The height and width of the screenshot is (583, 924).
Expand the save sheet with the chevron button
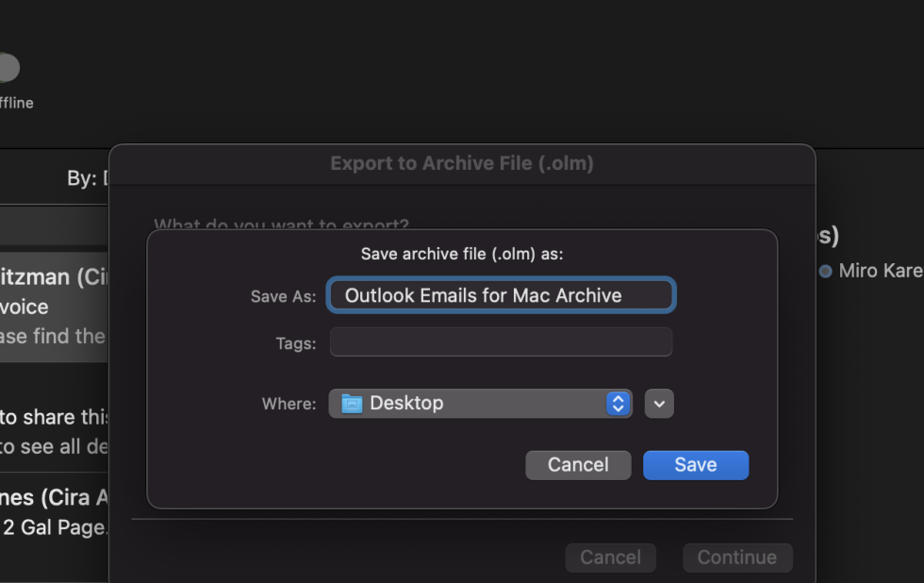[x=658, y=403]
